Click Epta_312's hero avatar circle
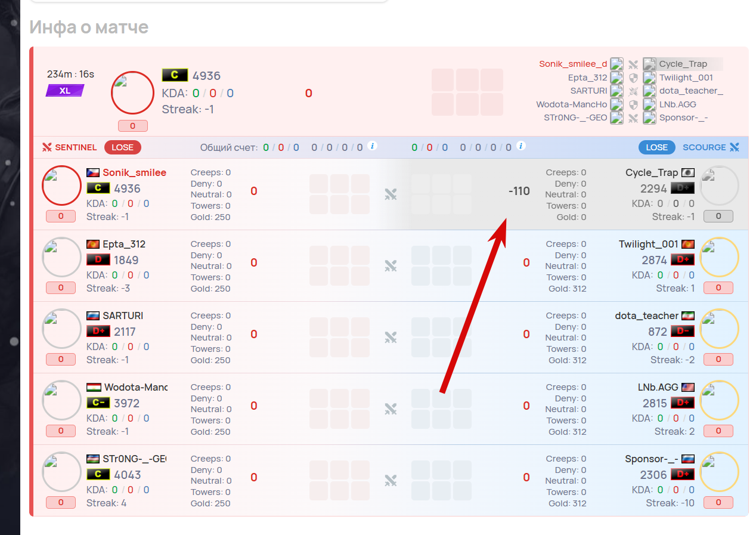The width and height of the screenshot is (756, 535). click(61, 257)
